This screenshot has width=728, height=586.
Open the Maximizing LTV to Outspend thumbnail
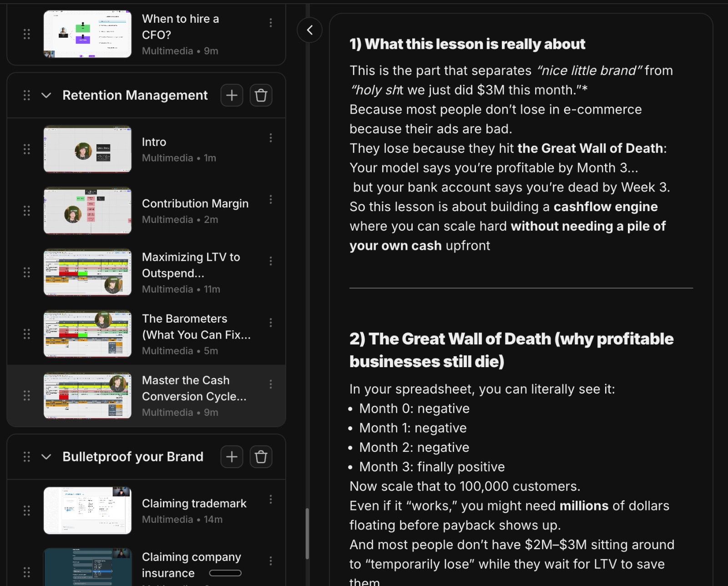pos(87,272)
